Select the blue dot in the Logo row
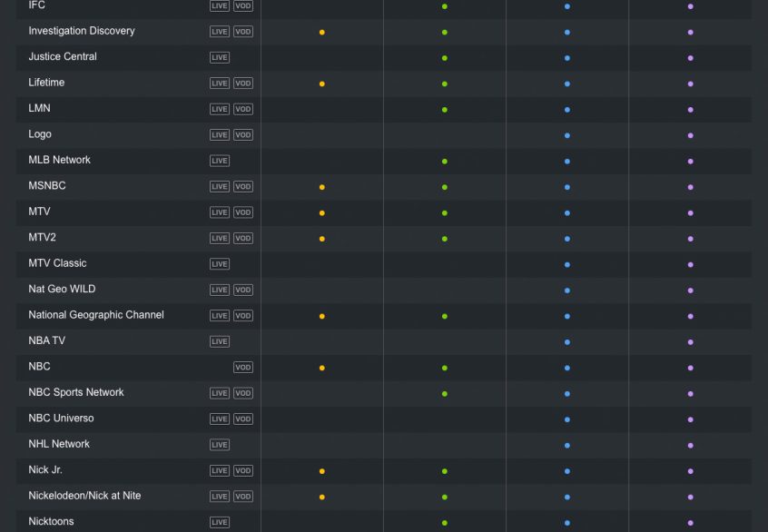This screenshot has width=768, height=532. tap(567, 135)
